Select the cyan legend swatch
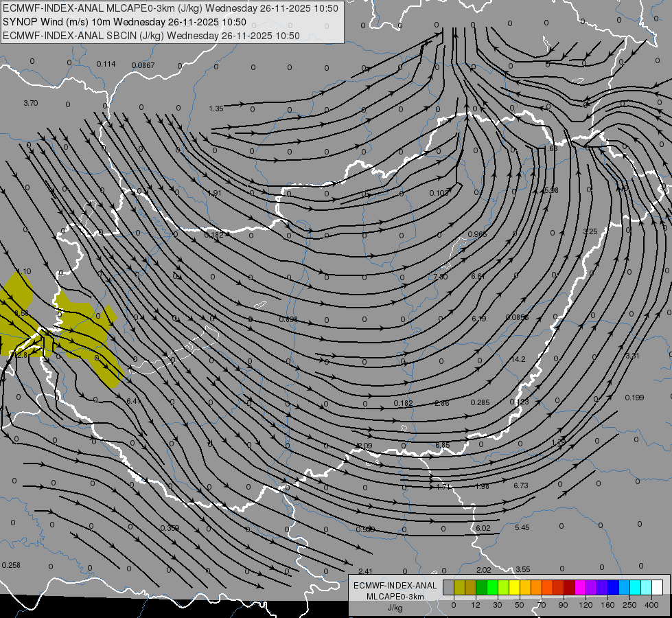This screenshot has width=672, height=618. coord(635,587)
